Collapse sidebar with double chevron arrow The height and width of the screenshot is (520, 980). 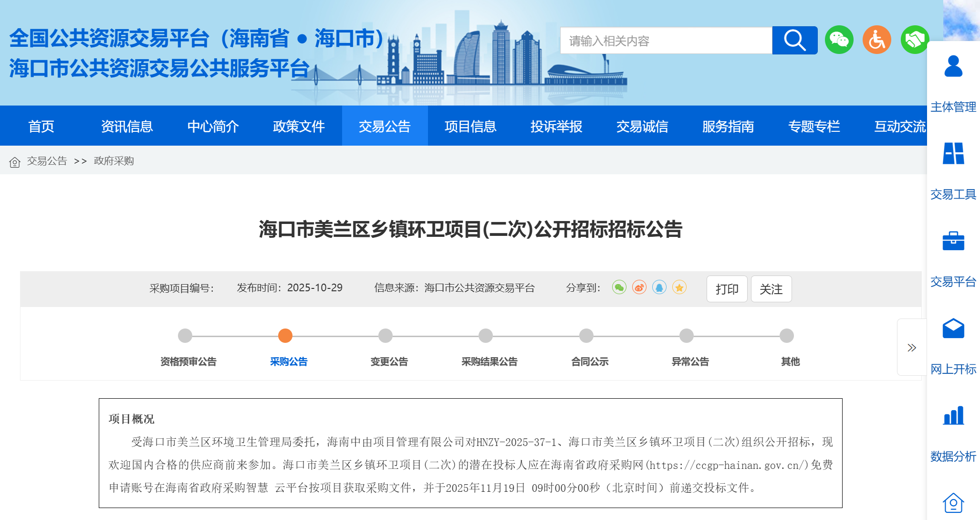click(911, 348)
